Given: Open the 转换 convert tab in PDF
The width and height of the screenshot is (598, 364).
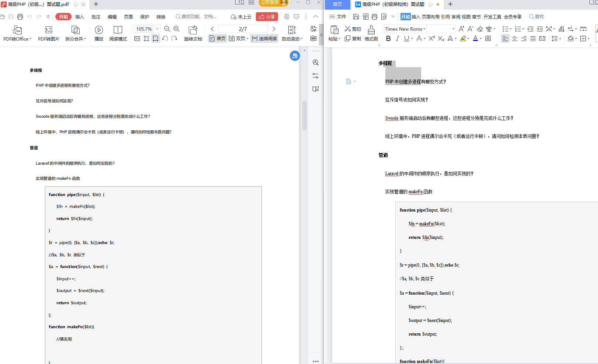Looking at the screenshot, I should pyautogui.click(x=161, y=17).
